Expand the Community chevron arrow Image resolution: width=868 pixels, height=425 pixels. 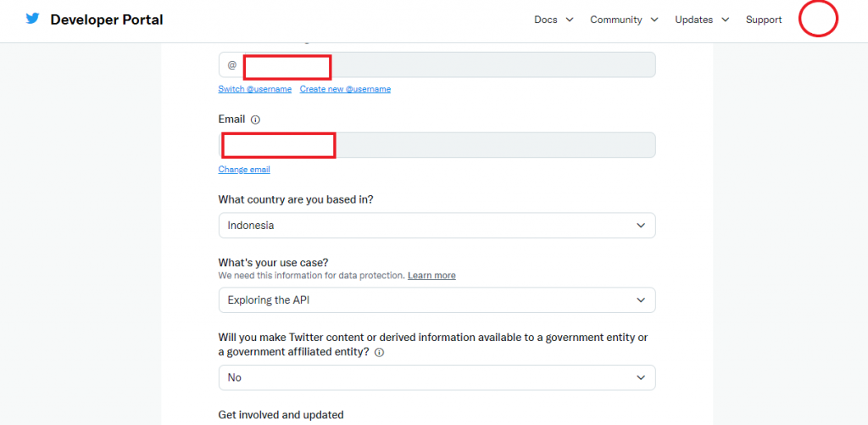tap(654, 20)
